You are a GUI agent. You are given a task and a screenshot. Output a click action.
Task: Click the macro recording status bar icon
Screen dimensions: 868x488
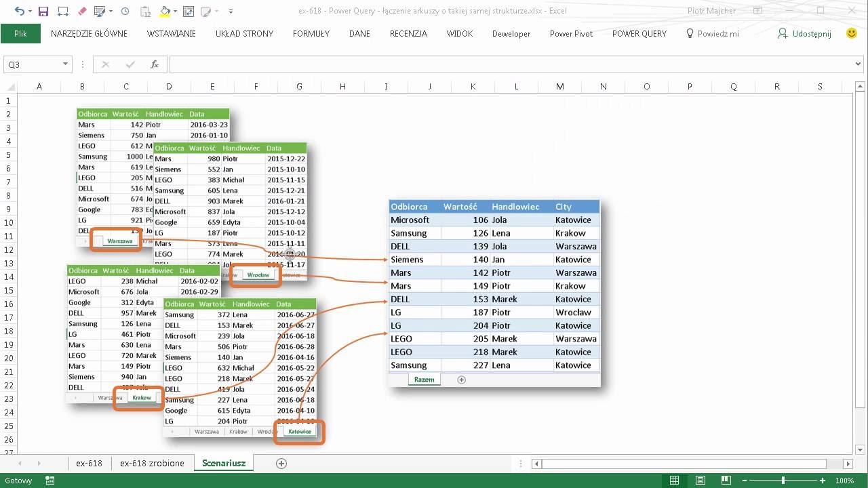click(50, 481)
